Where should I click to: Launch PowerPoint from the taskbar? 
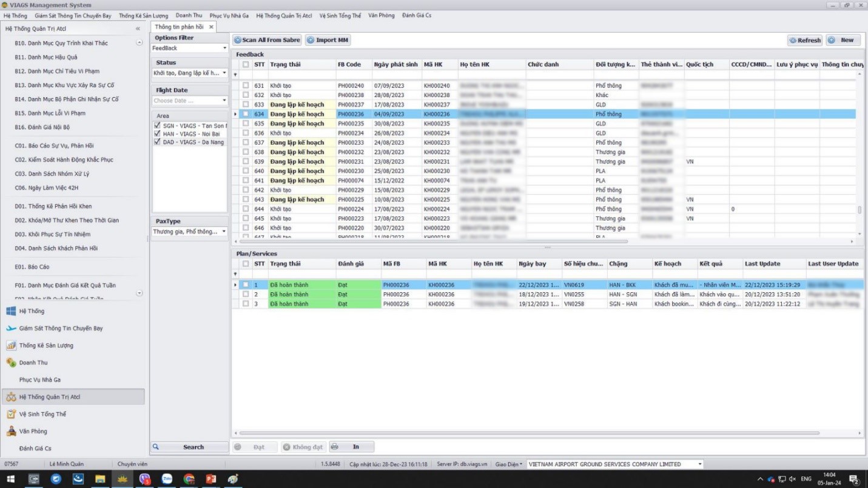click(210, 479)
